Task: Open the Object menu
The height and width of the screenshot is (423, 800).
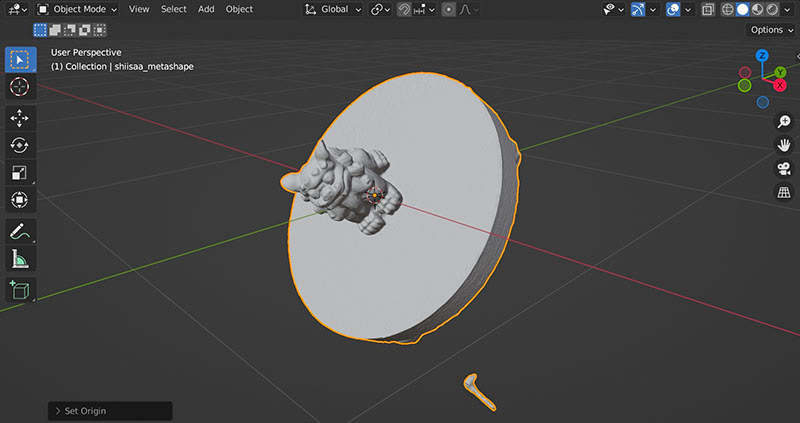Action: pyautogui.click(x=239, y=9)
